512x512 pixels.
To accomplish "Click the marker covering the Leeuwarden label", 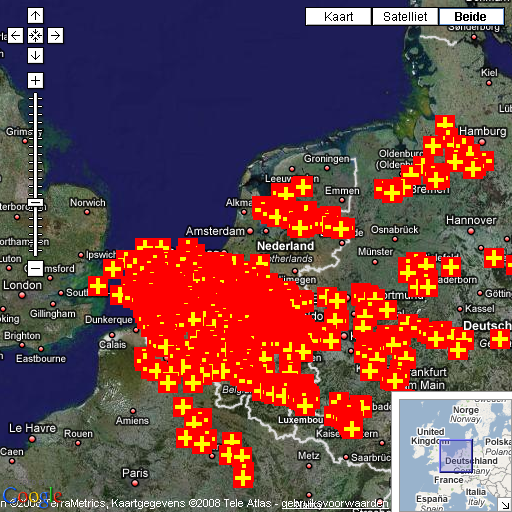I will (x=303, y=186).
